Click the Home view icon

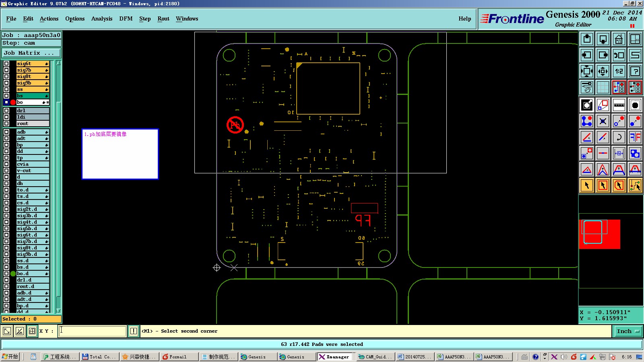[619, 39]
